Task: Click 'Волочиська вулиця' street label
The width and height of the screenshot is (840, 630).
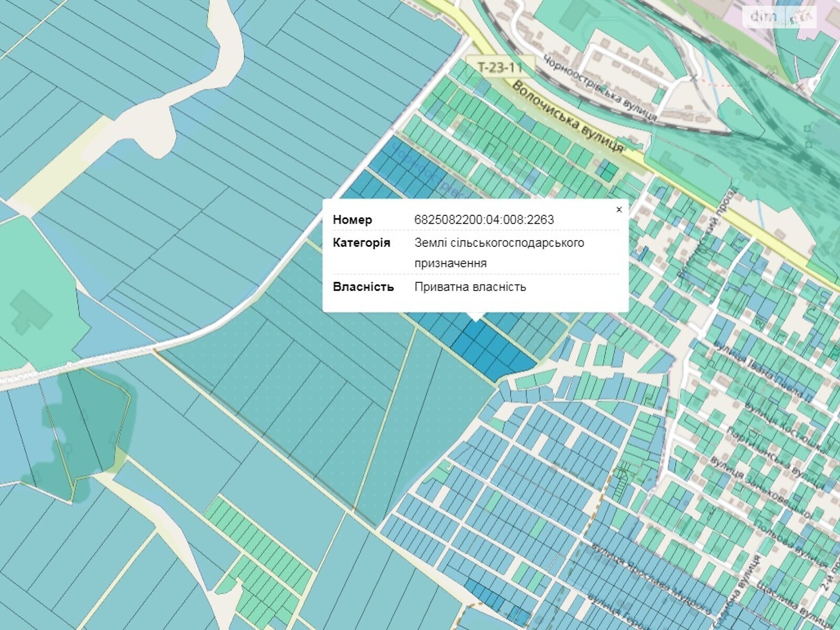Action: coord(568,117)
